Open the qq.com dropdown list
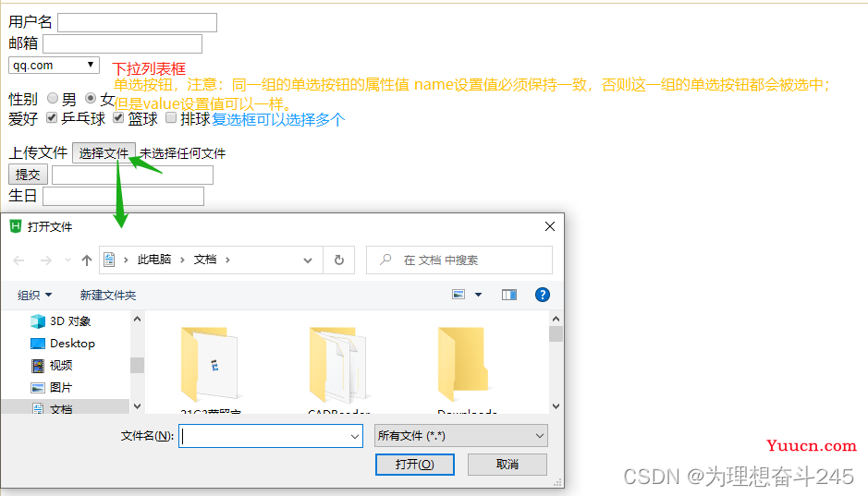 (54, 65)
